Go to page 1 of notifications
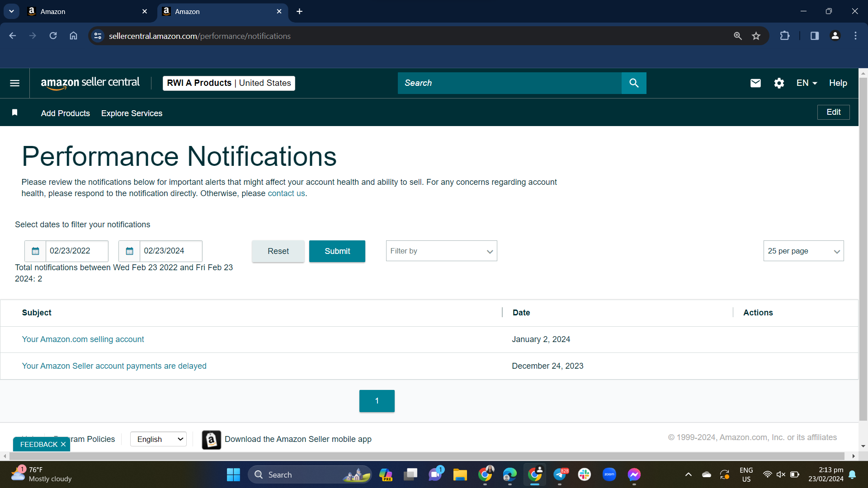868x488 pixels. (x=377, y=401)
